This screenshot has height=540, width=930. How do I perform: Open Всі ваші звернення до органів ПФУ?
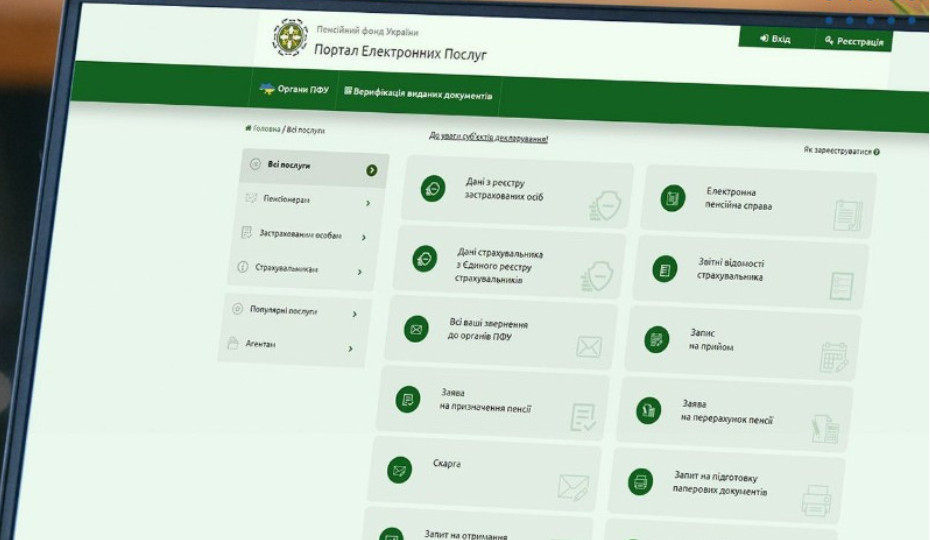coord(501,332)
